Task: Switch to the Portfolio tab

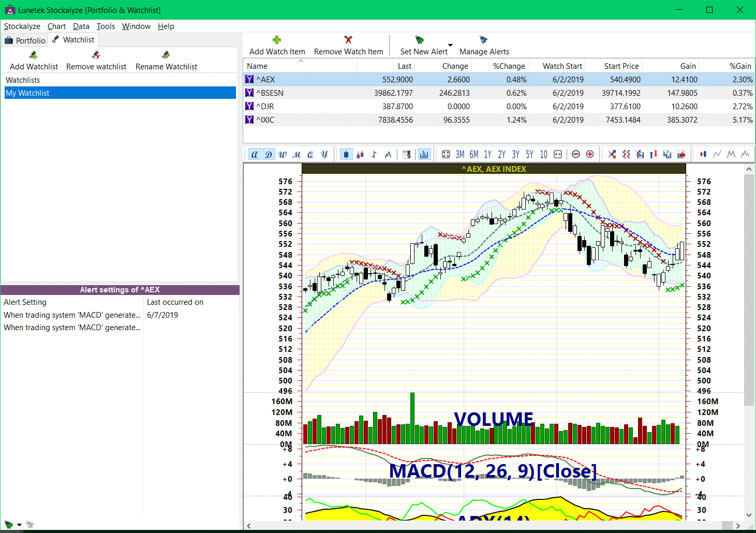Action: tap(25, 40)
